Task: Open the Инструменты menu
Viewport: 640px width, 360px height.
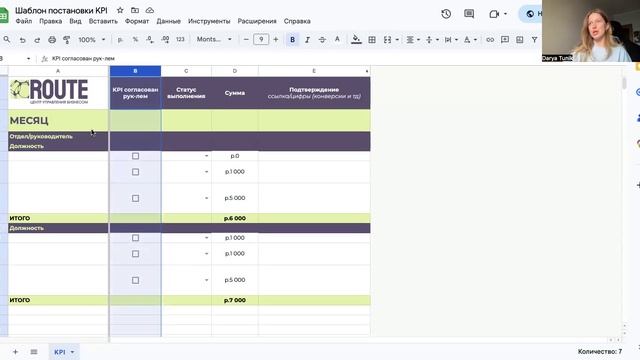Action: [209, 21]
